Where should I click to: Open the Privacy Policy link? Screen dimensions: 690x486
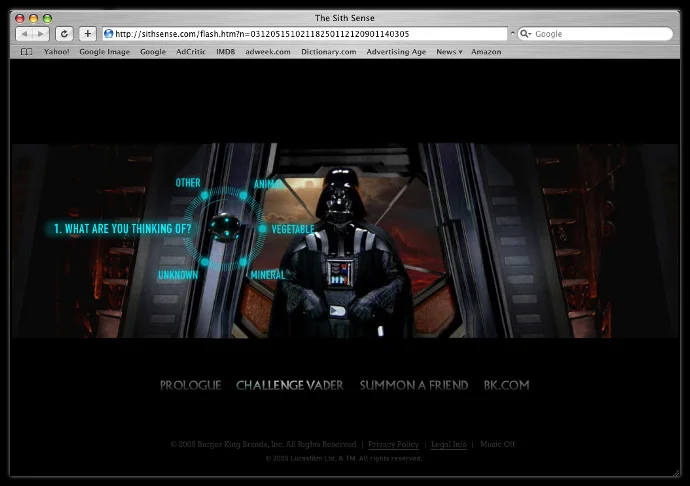pyautogui.click(x=393, y=445)
